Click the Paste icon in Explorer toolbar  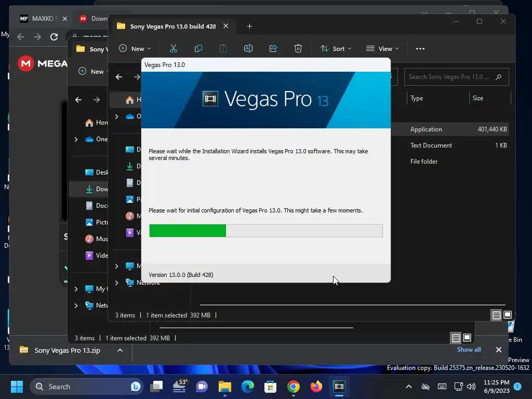tap(223, 48)
